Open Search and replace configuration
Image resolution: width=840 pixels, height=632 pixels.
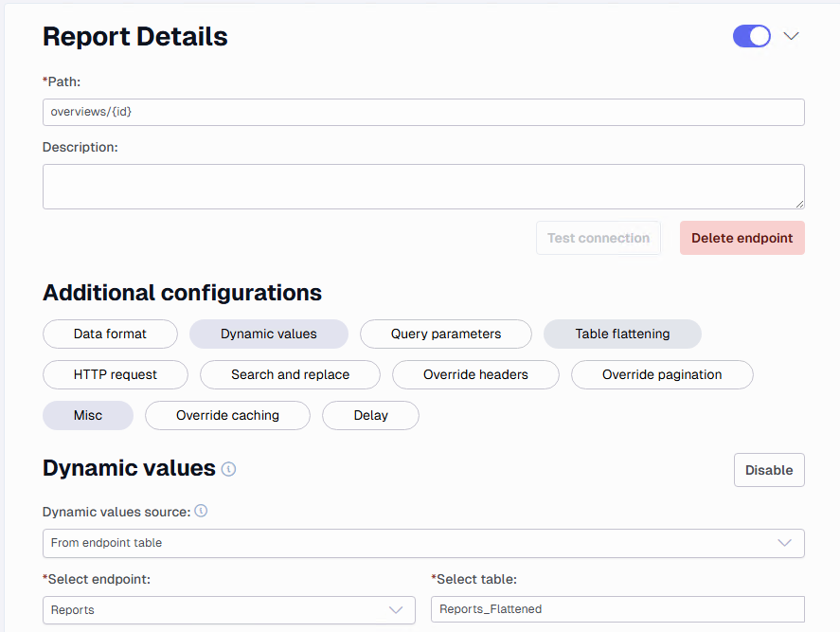(x=290, y=374)
